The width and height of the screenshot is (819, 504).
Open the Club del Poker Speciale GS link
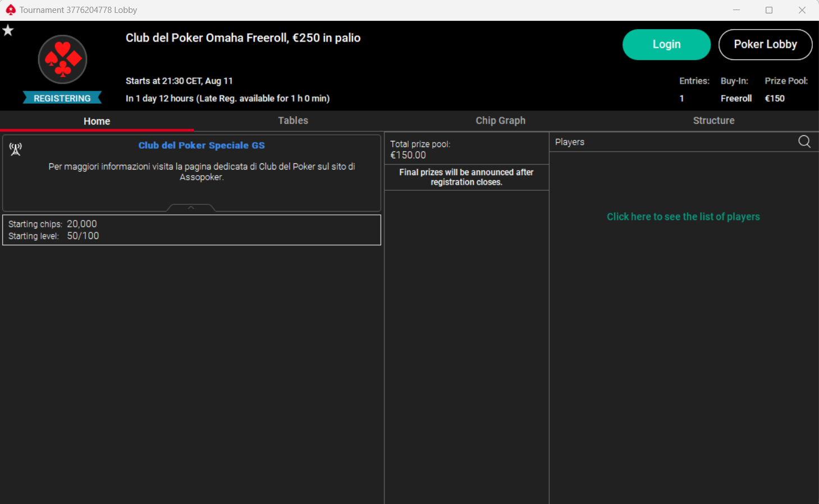[202, 145]
